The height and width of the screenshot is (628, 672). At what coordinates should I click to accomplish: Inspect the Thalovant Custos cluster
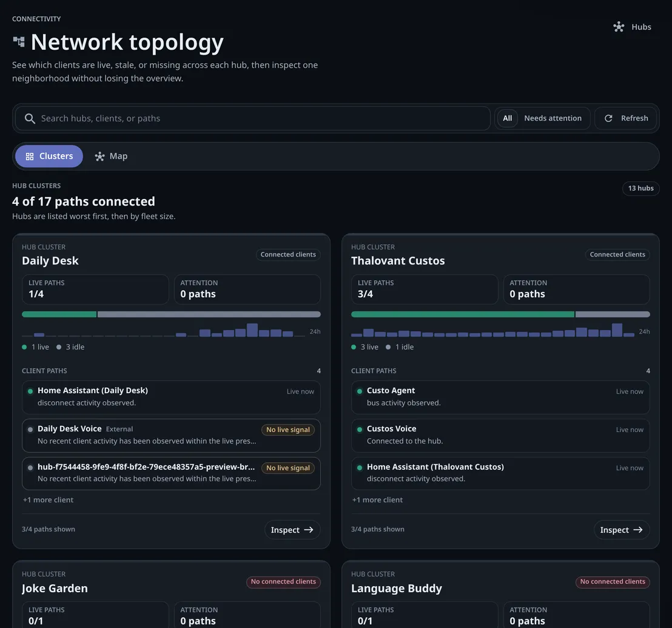coord(622,530)
